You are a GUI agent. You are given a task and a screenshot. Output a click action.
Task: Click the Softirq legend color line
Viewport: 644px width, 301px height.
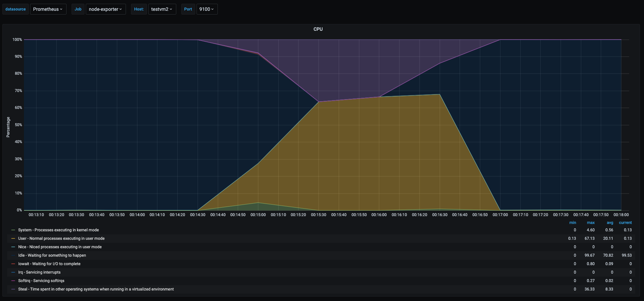point(13,281)
